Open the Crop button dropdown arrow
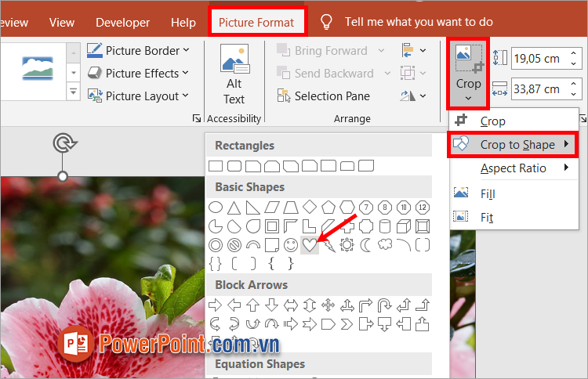 tap(468, 98)
